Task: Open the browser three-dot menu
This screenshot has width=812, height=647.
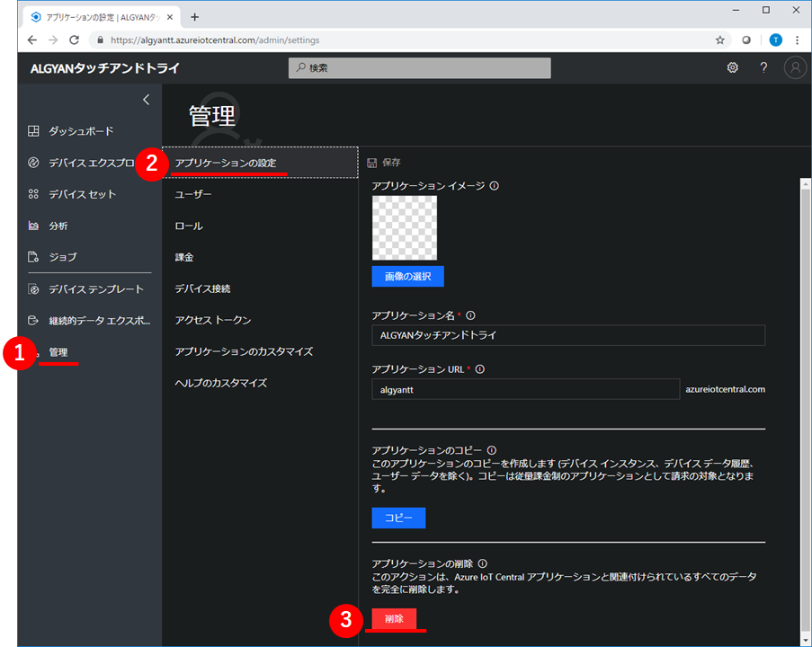Action: click(x=798, y=40)
